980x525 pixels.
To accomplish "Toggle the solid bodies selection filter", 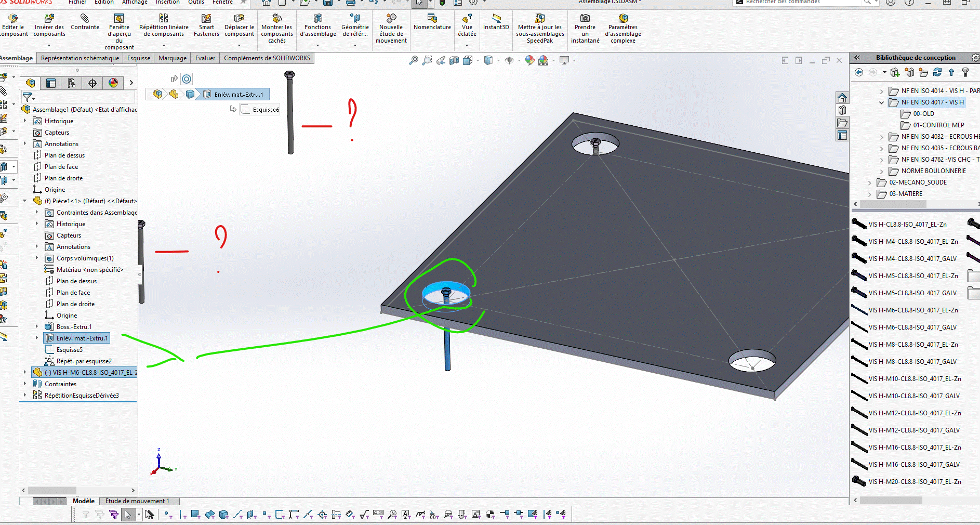I will [224, 515].
